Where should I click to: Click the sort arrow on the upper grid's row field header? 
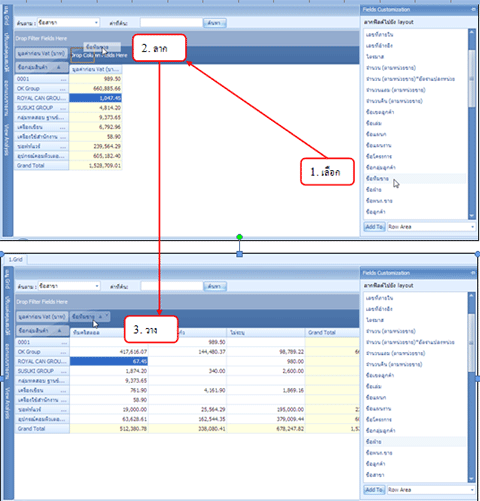(x=59, y=67)
